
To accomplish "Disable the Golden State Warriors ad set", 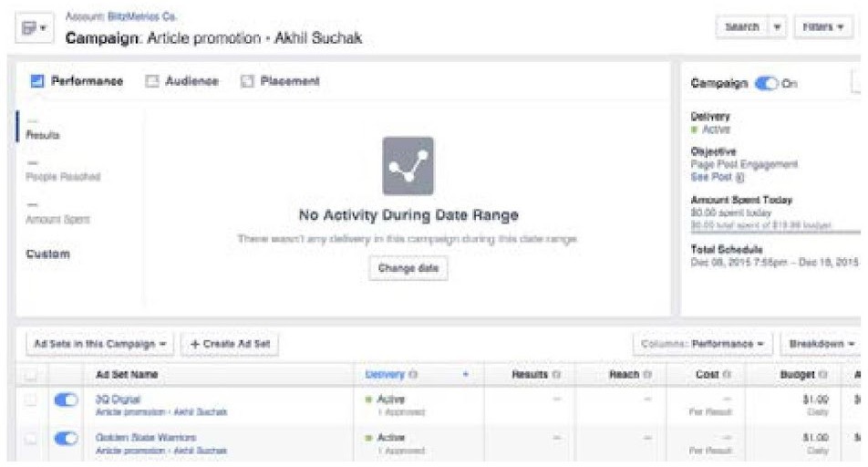I will pos(67,439).
